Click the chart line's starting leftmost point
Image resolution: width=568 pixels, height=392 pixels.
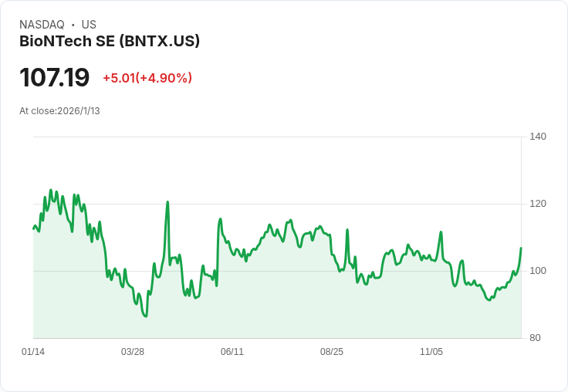[33, 228]
